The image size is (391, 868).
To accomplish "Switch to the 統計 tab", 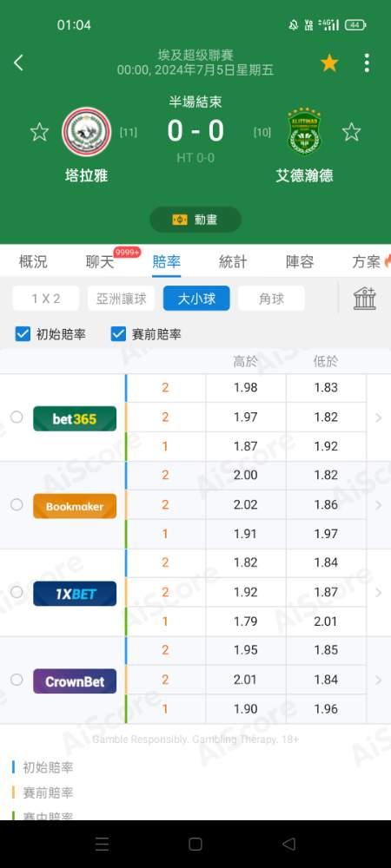I will point(233,262).
